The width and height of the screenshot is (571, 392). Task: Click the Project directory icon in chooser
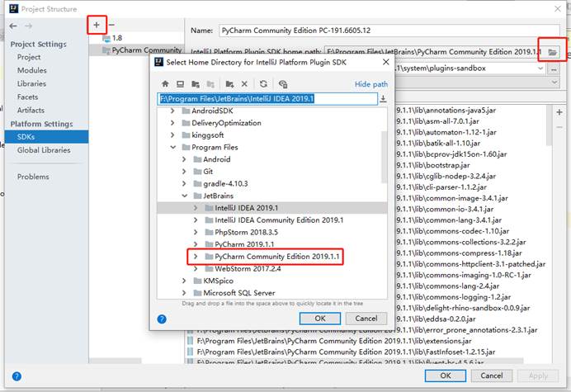[x=196, y=84]
